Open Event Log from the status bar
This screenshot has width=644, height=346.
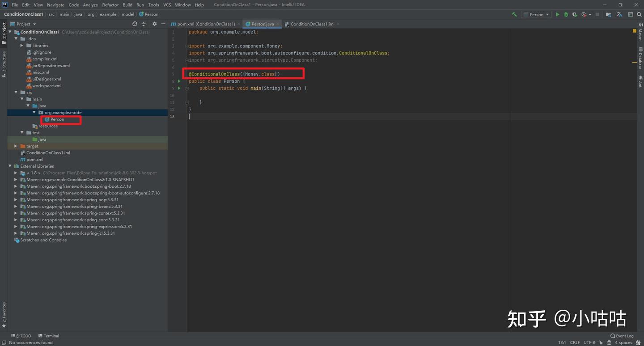click(x=622, y=336)
